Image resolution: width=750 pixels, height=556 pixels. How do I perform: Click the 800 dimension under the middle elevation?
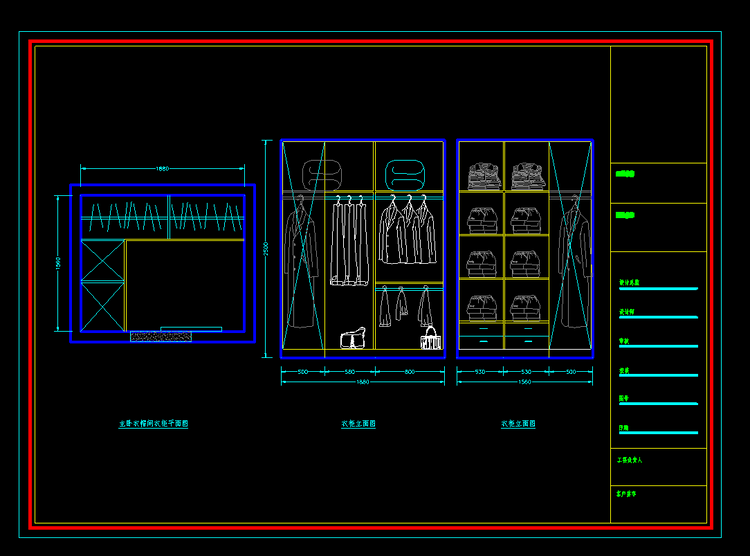pos(410,372)
